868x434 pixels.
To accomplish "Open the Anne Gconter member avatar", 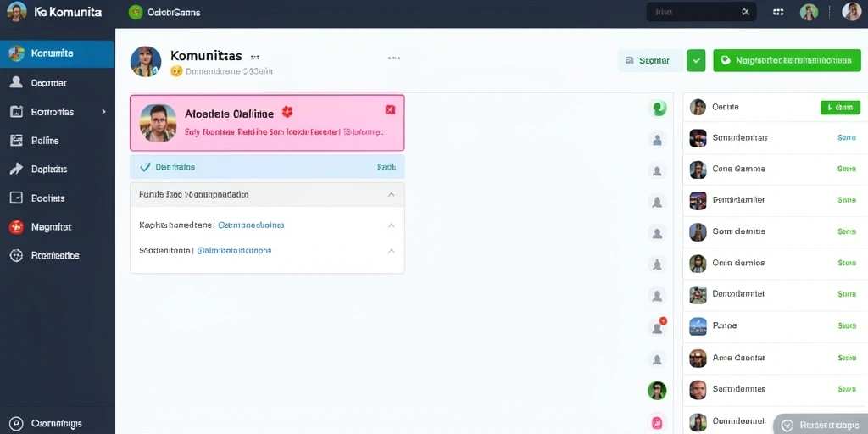I will (x=698, y=359).
